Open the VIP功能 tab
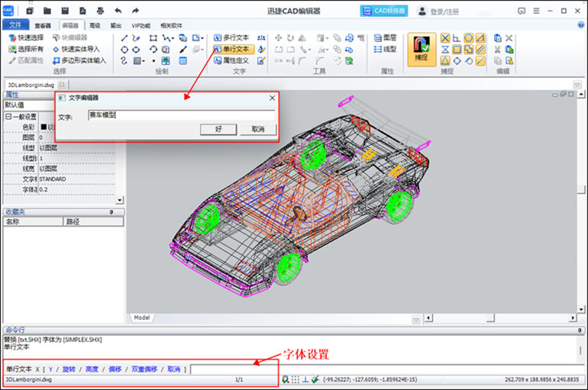The height and width of the screenshot is (390, 588). [141, 25]
